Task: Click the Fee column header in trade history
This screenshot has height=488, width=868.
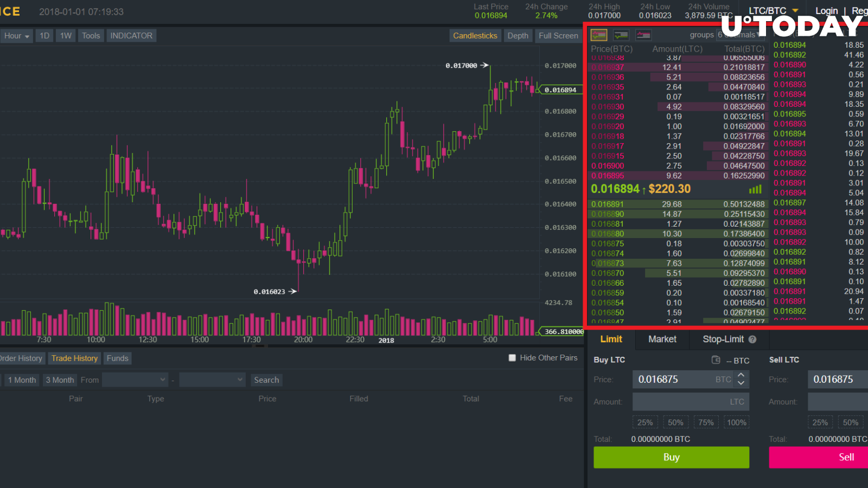Action: tap(566, 399)
